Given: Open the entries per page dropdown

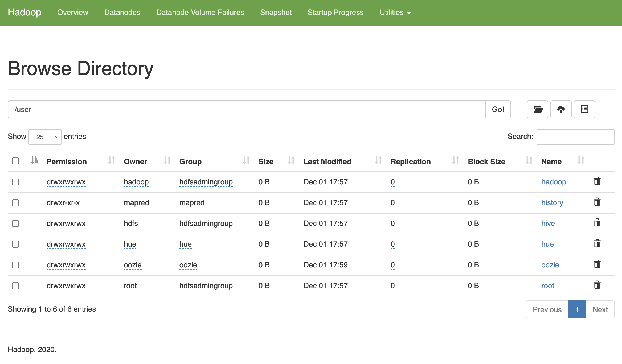Looking at the screenshot, I should (x=45, y=136).
